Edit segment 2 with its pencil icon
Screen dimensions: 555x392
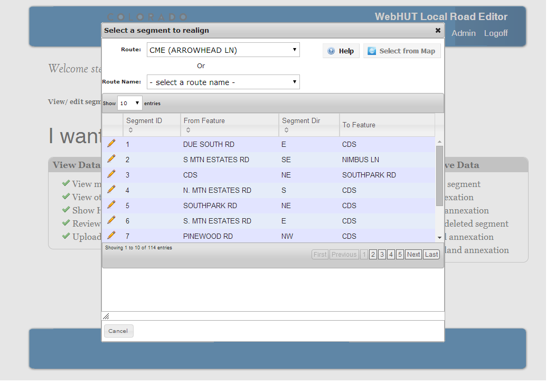point(111,158)
